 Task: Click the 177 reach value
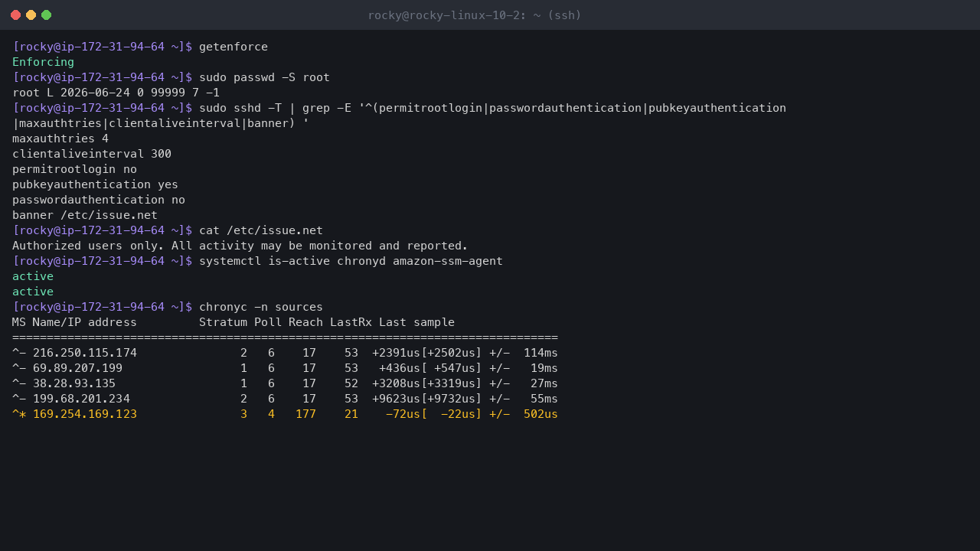pos(305,414)
